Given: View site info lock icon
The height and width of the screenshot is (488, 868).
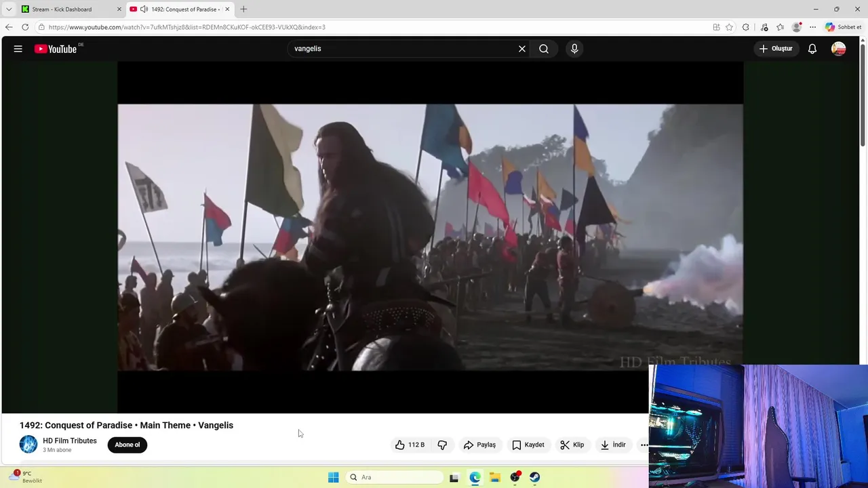Looking at the screenshot, I should pyautogui.click(x=41, y=27).
